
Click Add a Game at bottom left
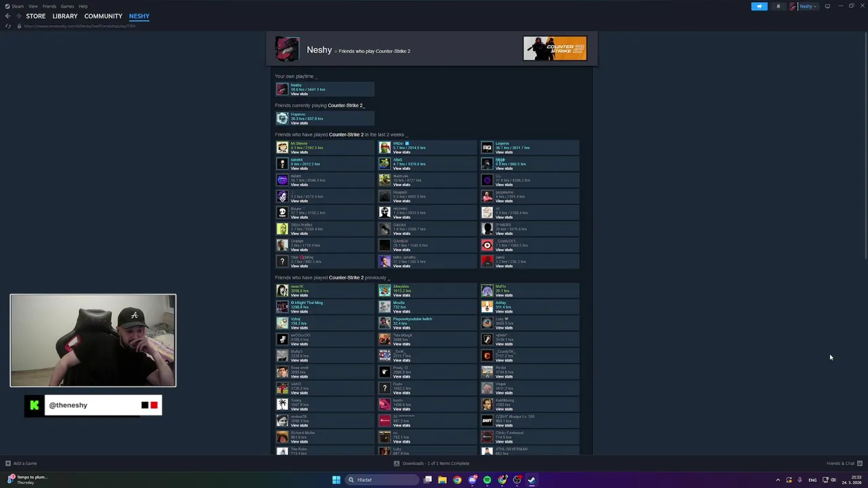(x=21, y=464)
